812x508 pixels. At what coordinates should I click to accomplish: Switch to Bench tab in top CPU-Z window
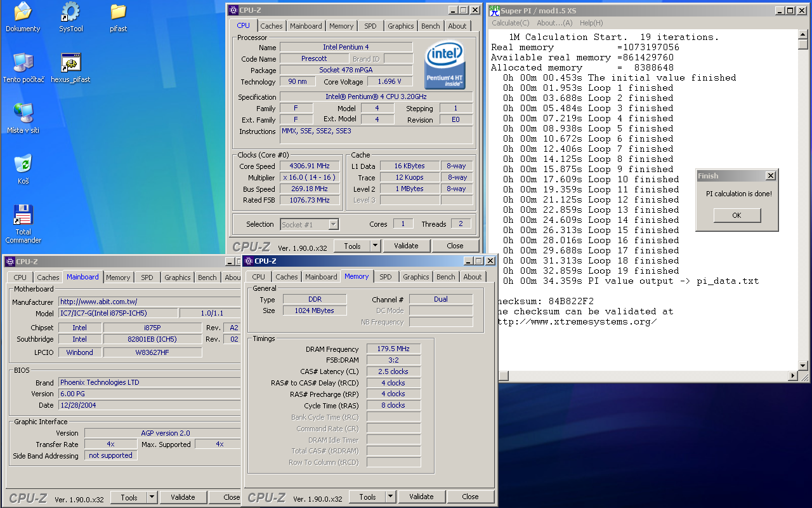click(431, 26)
